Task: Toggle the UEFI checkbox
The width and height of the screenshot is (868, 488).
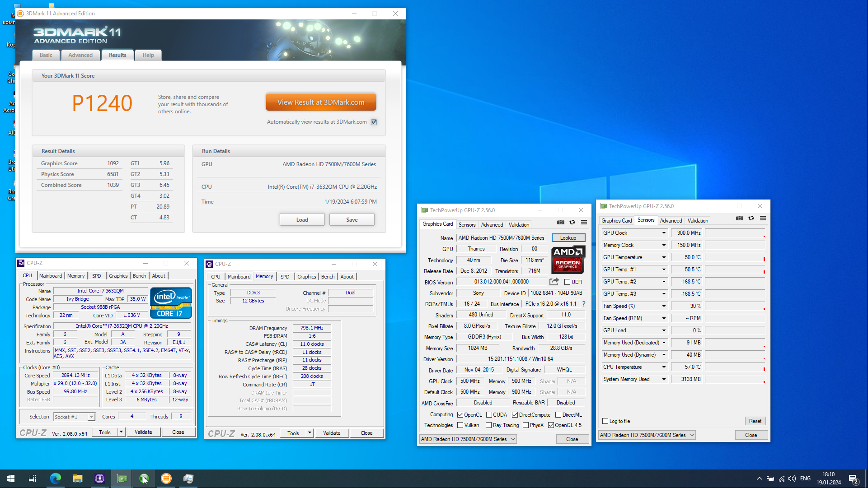Action: [568, 282]
